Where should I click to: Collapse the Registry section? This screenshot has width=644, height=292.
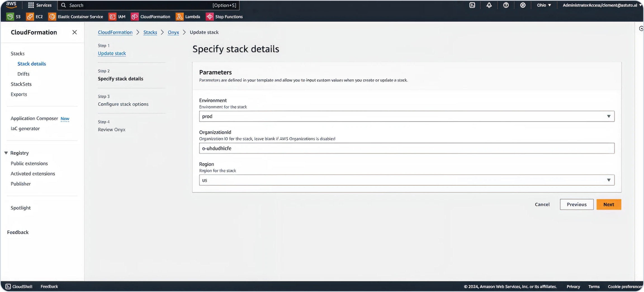click(x=6, y=153)
